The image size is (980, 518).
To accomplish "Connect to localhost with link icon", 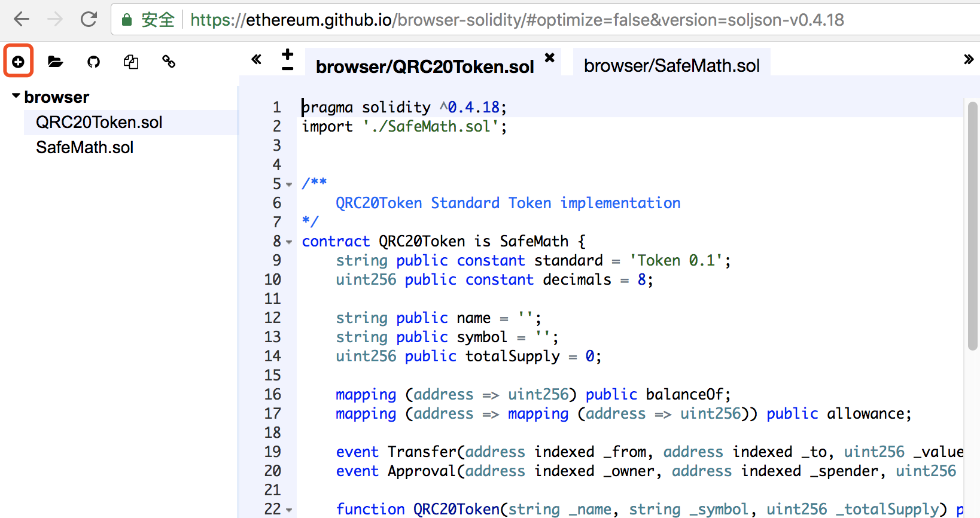I will (169, 61).
